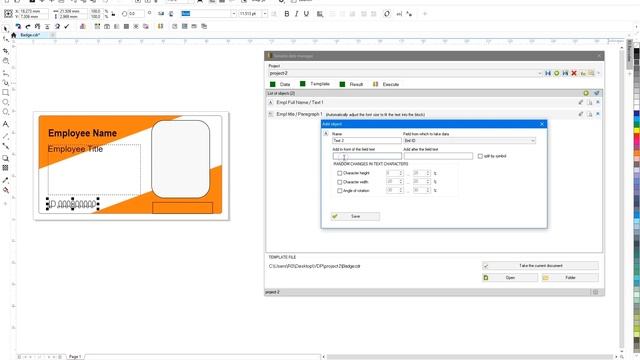Enable the Character width checkbox
Viewport: 640px width, 360px height.
[340, 182]
